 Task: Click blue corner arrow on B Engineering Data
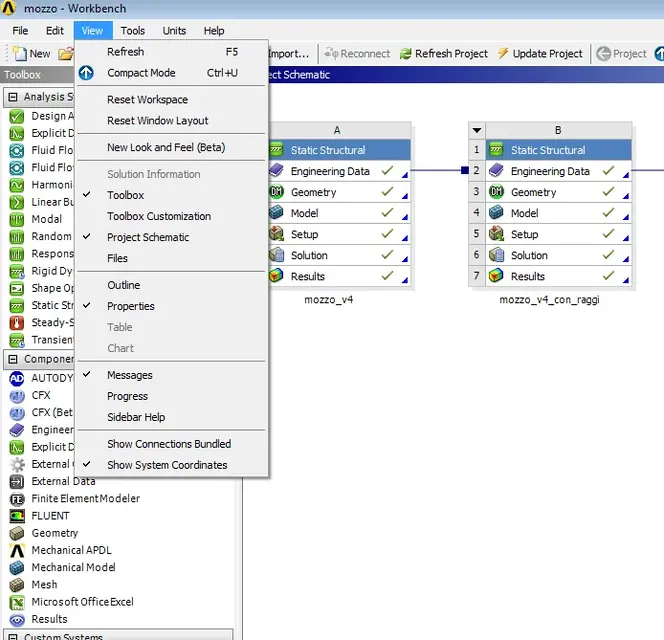[626, 175]
